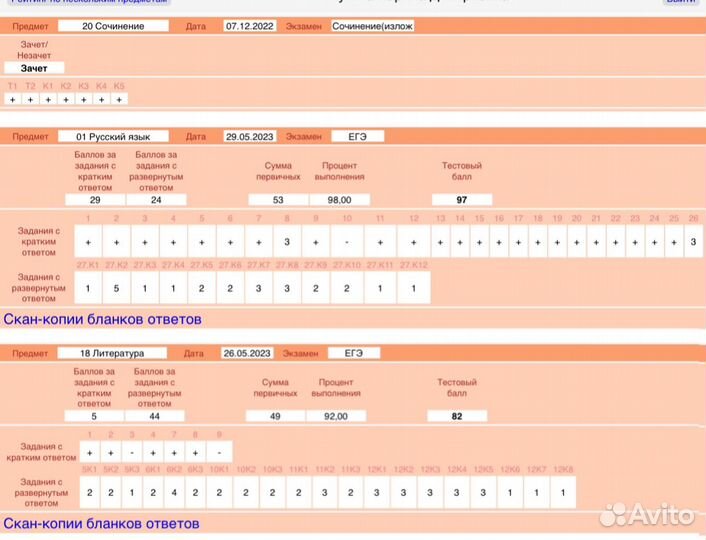Click the test score value 97
This screenshot has width=706, height=540.
click(461, 200)
